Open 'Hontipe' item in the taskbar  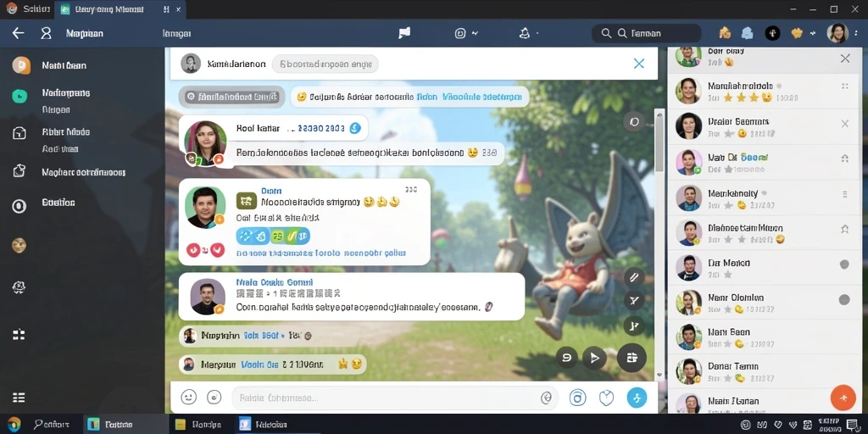[x=198, y=425]
